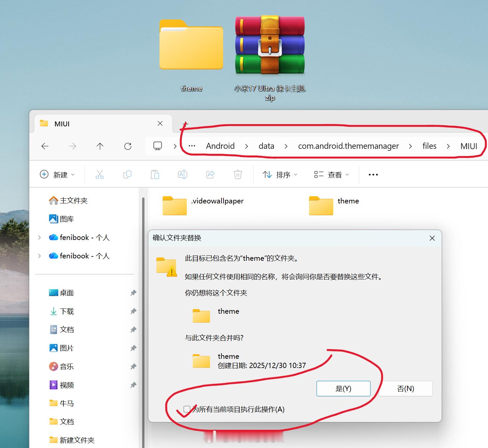Screen dimensions: 488x448
Task: Open 图片 quick access folder
Action: [x=62, y=348]
